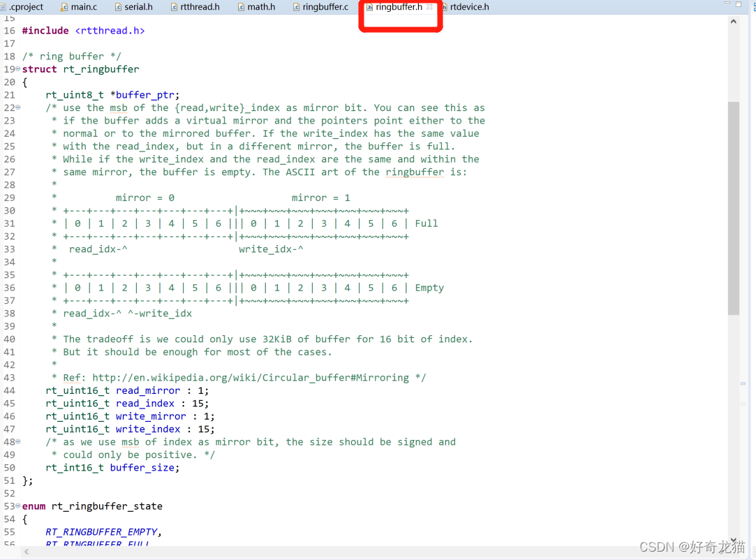Click the horizontal scrollbar left arrow
The image size is (756, 560).
[x=27, y=552]
